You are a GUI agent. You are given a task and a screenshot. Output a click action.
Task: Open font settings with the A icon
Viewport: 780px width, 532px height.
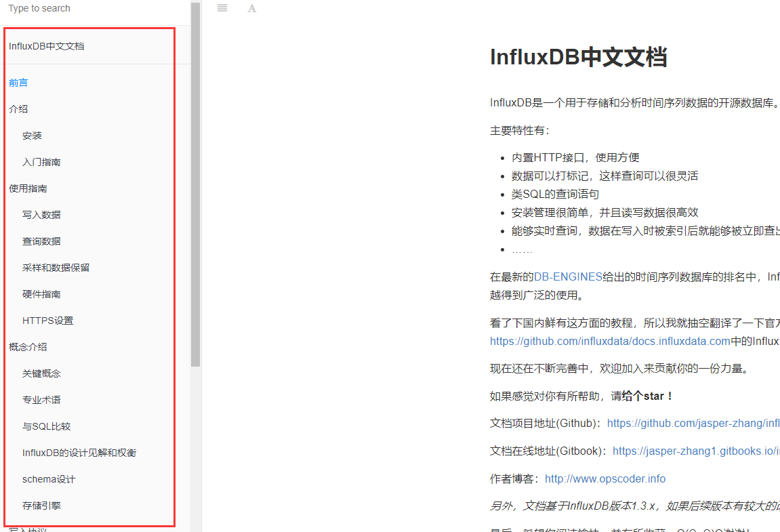pos(251,8)
